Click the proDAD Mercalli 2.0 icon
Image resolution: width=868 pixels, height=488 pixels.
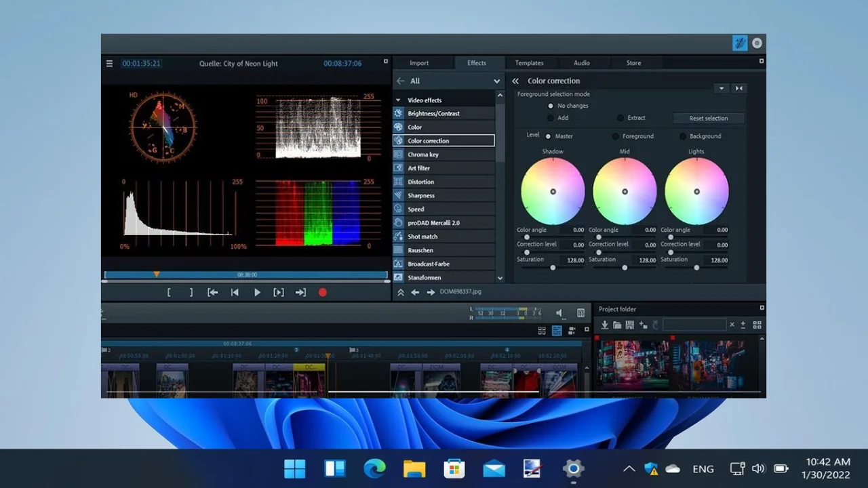(399, 223)
